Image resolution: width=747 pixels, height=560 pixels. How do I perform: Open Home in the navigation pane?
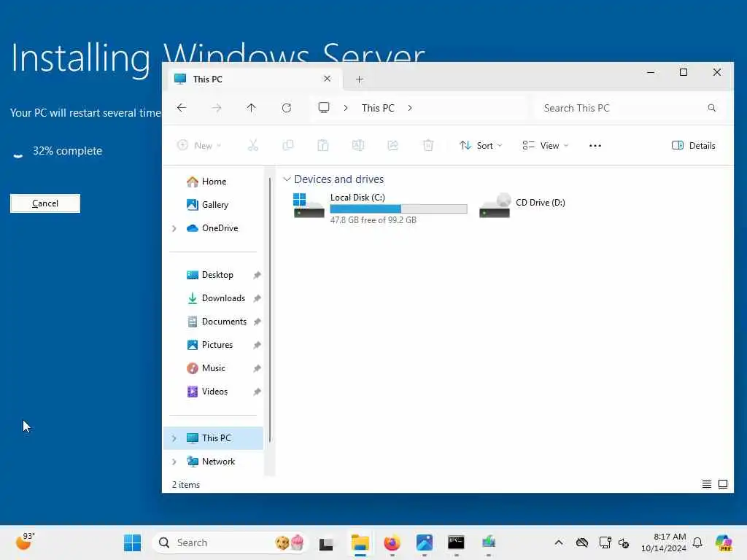click(214, 182)
